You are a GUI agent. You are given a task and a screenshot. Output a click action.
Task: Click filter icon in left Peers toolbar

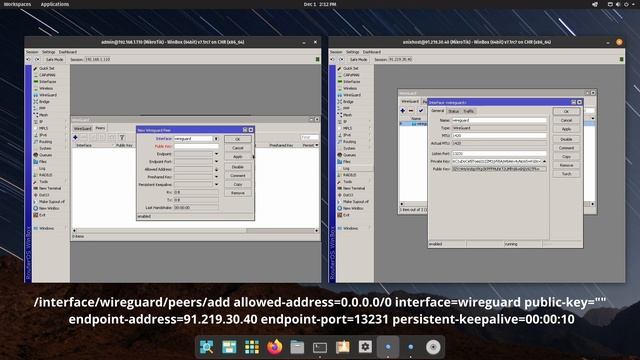(x=122, y=138)
